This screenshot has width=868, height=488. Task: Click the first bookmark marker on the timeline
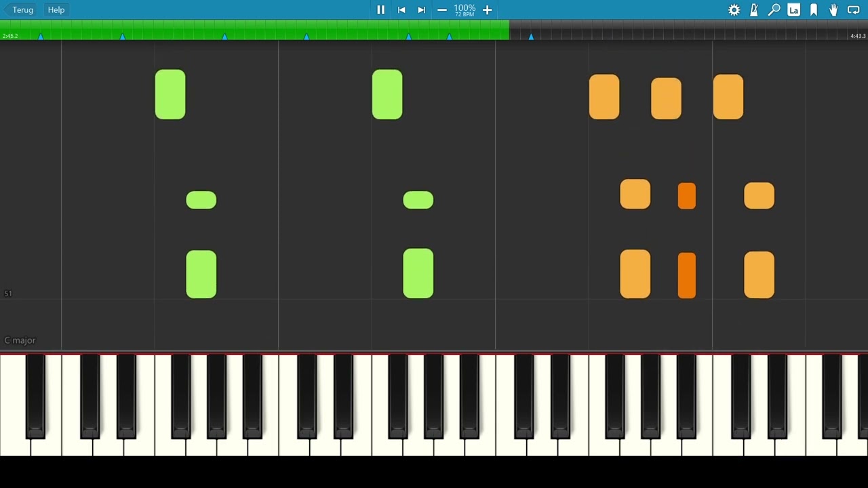click(41, 37)
